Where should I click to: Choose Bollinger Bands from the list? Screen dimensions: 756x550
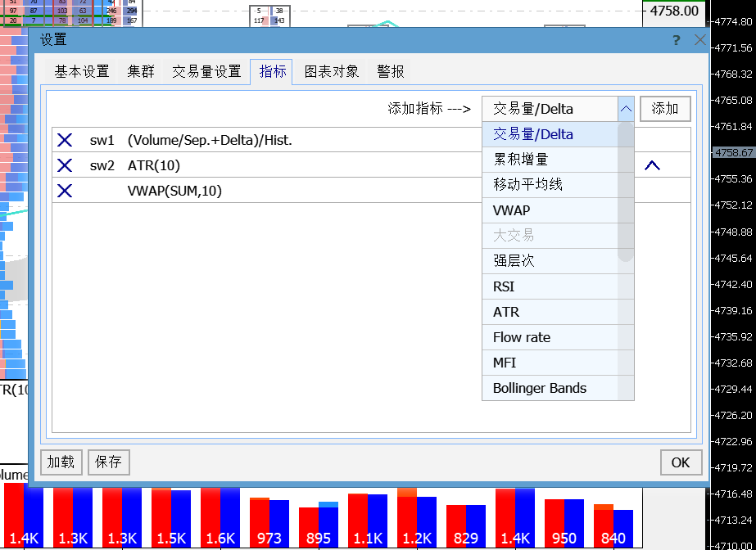[540, 388]
